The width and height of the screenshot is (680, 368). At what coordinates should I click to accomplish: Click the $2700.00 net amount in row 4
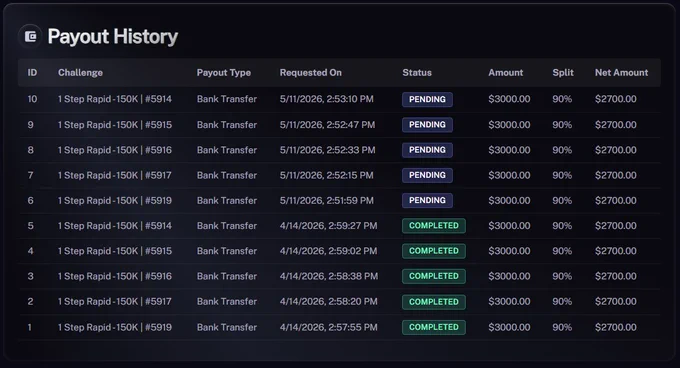[616, 251]
